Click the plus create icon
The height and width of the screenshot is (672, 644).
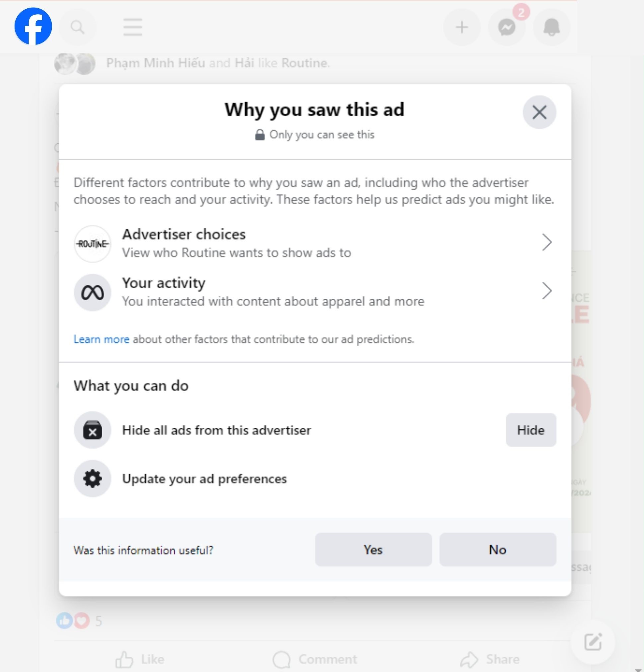pos(462,28)
